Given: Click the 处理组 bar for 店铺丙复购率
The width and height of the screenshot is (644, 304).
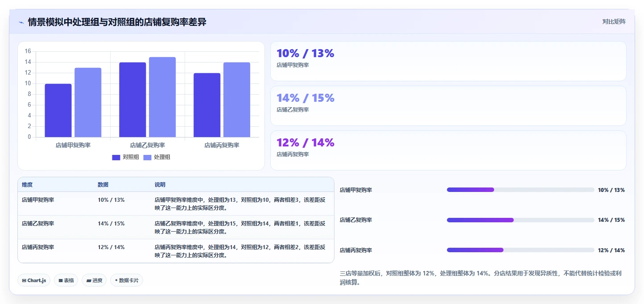Looking at the screenshot, I should tap(237, 100).
